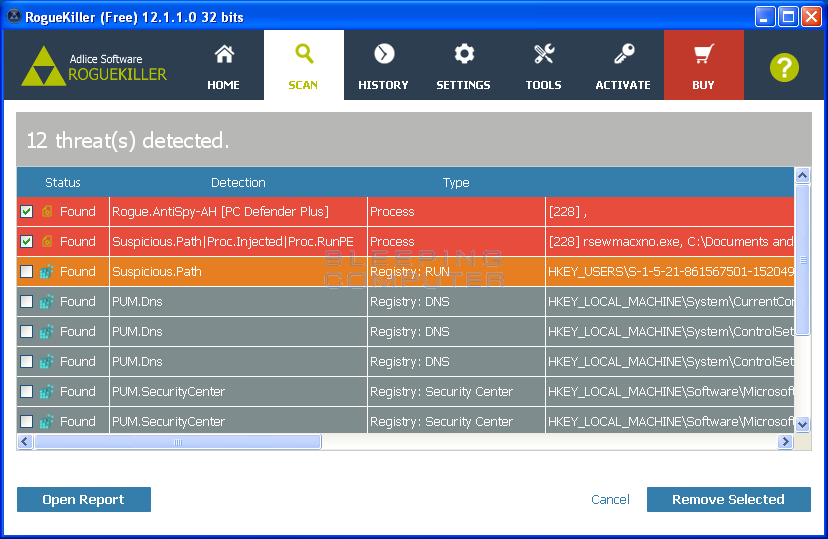Click the horizontal scrollbar right arrow
Screen dimensions: 828x539
click(786, 441)
